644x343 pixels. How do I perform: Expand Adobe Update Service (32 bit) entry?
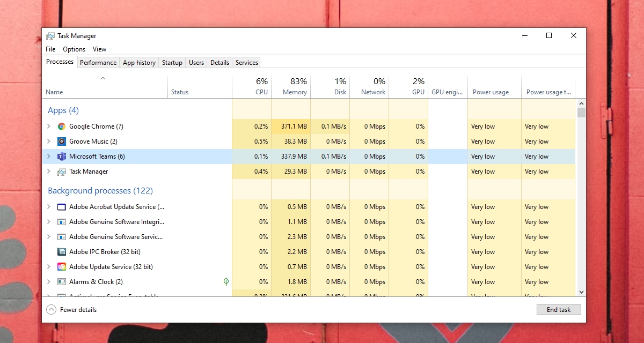point(49,267)
